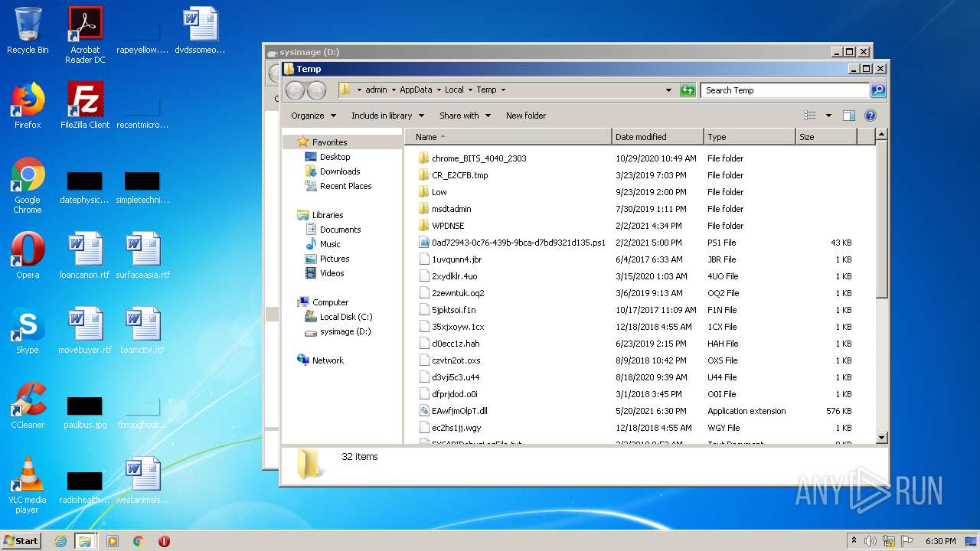Select the paulbus.jpg desktop image
The width and height of the screenshot is (980, 551).
[x=85, y=412]
